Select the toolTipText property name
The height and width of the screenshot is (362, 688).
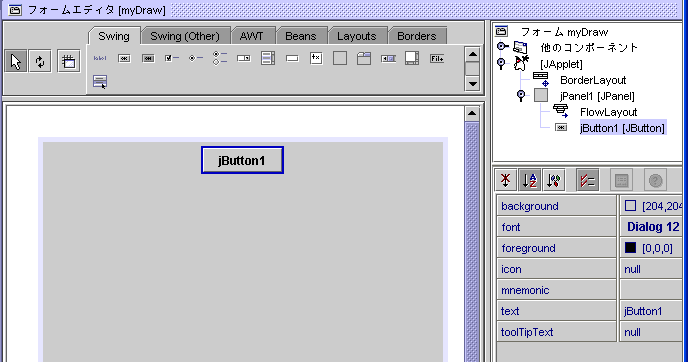(556, 332)
